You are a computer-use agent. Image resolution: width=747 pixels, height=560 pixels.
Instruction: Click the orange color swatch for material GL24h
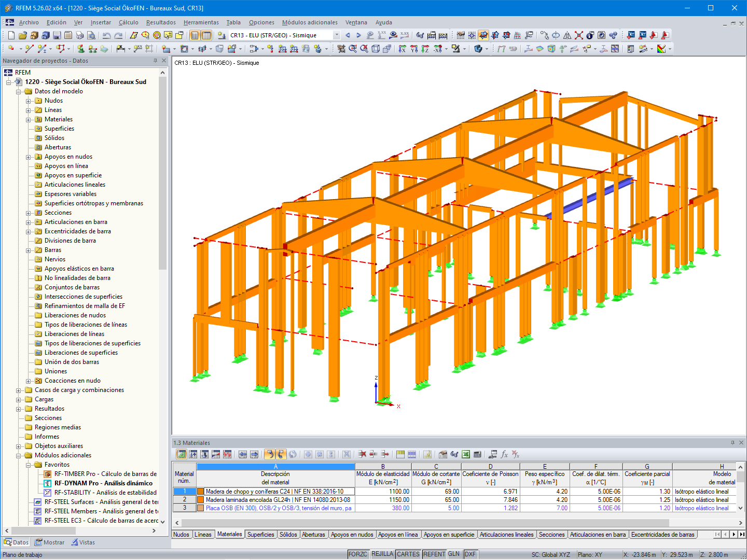click(x=201, y=499)
